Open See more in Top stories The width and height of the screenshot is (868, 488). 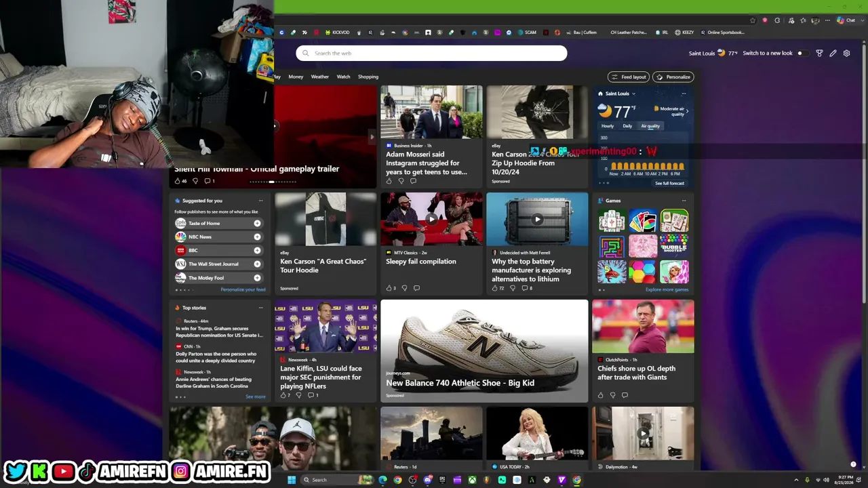point(256,396)
